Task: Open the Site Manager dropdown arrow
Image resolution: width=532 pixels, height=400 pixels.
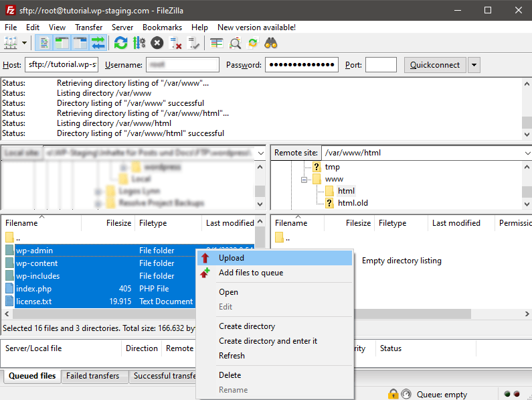Action: point(25,43)
